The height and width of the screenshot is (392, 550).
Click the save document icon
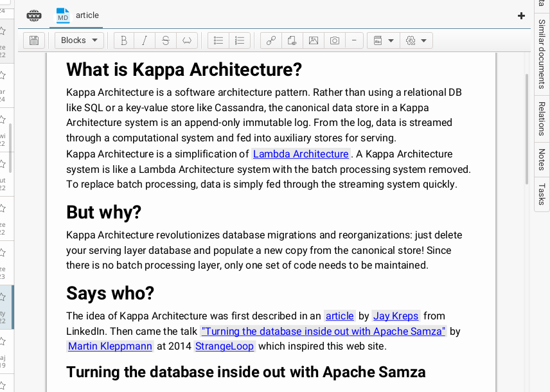(x=34, y=40)
